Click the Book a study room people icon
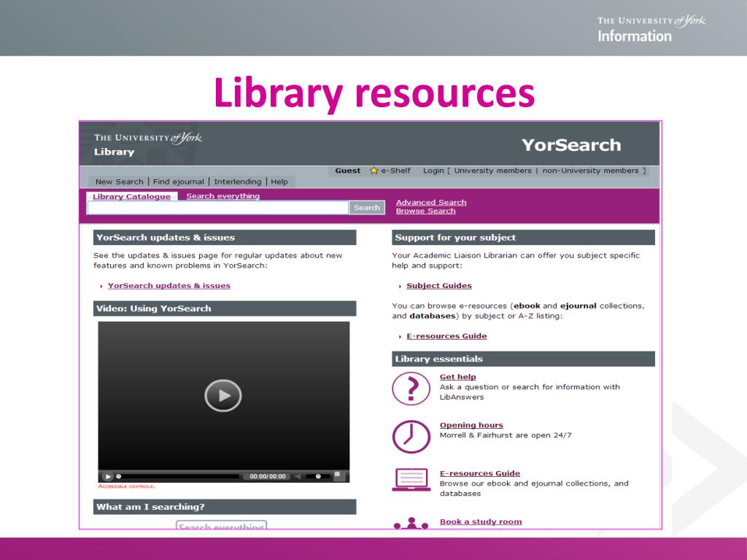This screenshot has width=747, height=560. click(x=411, y=523)
